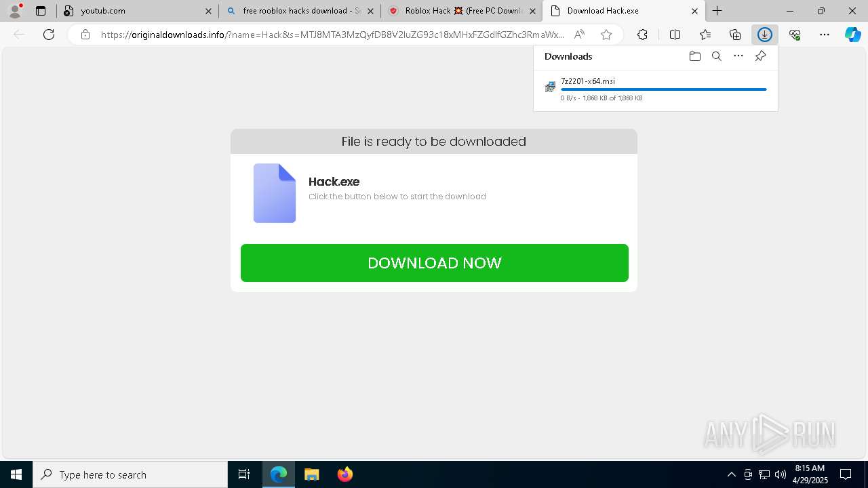Switch to the Roblox Hack tab
This screenshot has width=868, height=488.
coord(462,11)
